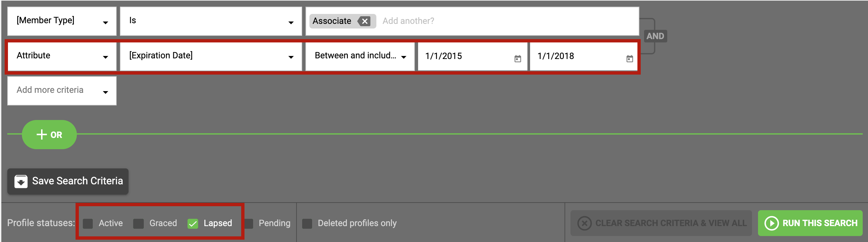Click the save archive icon on Save Search Criteria

coord(21,181)
